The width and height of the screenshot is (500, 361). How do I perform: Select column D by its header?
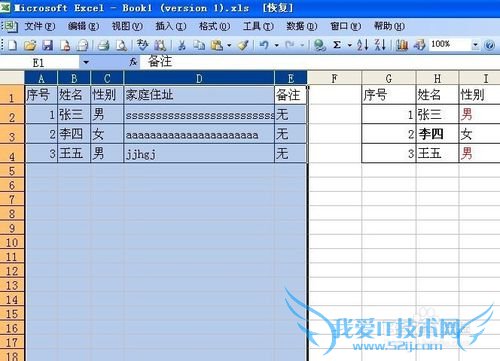click(x=199, y=79)
